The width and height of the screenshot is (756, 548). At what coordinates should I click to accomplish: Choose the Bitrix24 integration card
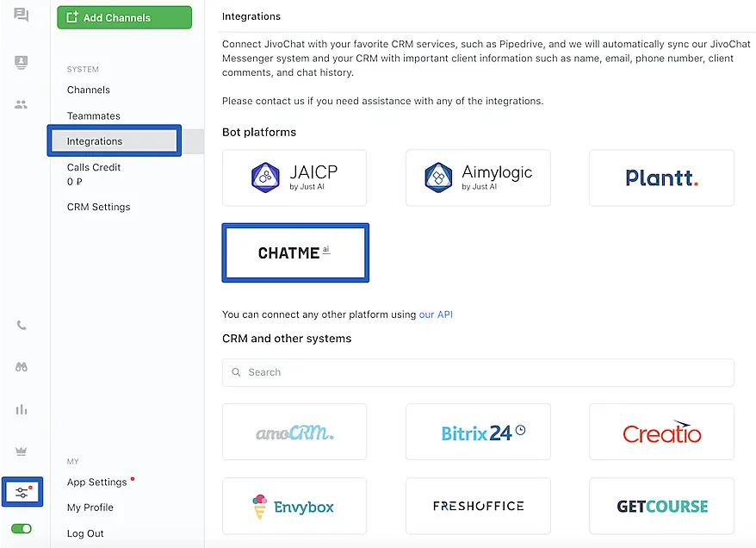pos(478,432)
